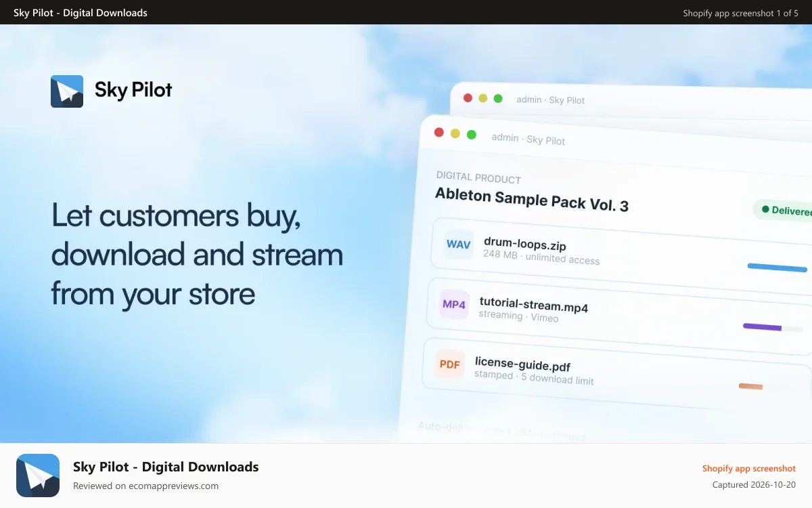
Task: Click 'Reviewed on ecomappreviews.com' text
Action: 145,486
